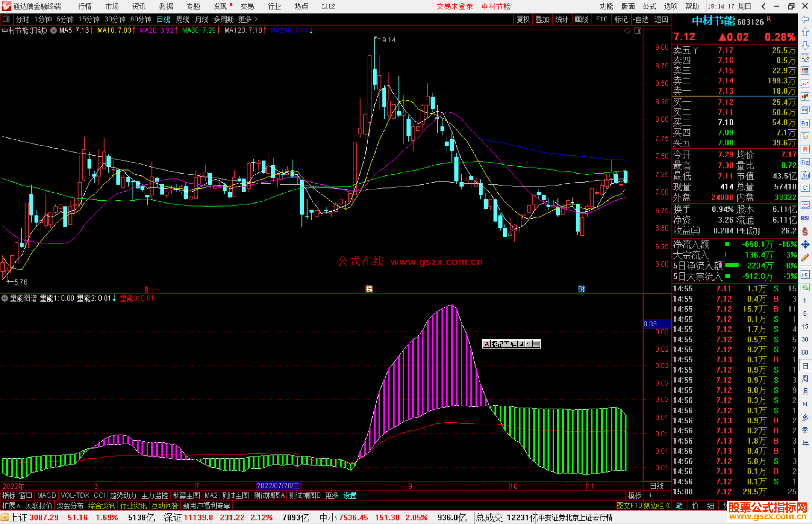The image size is (812, 524).
Task: Open dropdown circle next to 量能图谱
Action: (x=5, y=298)
